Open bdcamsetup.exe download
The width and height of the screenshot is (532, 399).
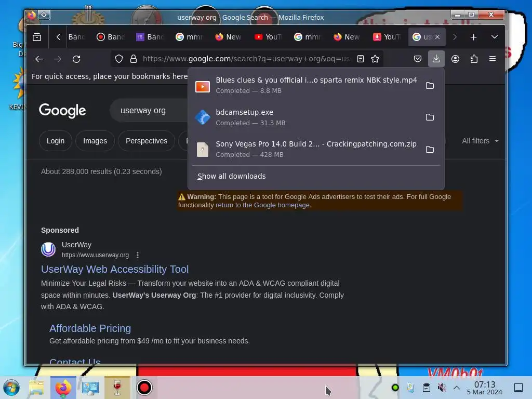305,117
